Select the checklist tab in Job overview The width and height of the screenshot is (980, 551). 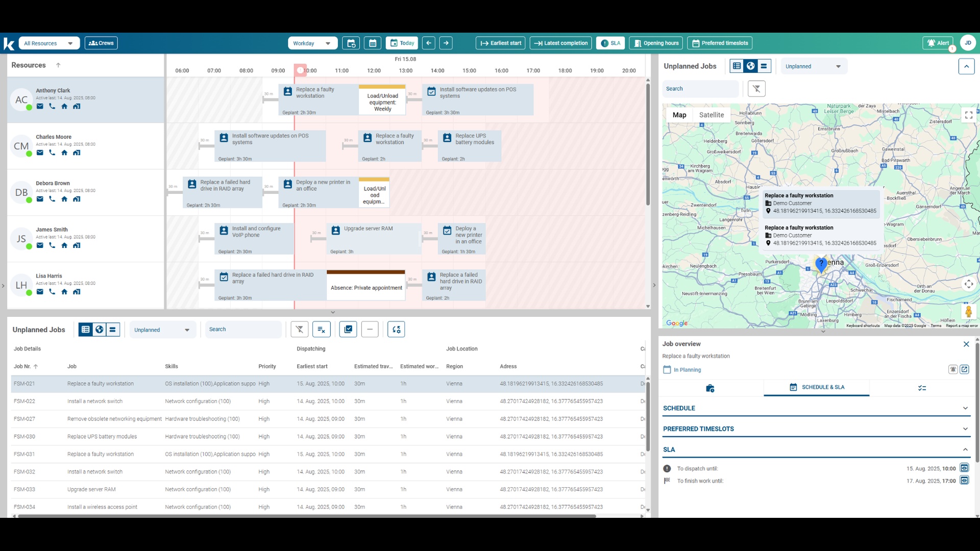click(x=922, y=388)
